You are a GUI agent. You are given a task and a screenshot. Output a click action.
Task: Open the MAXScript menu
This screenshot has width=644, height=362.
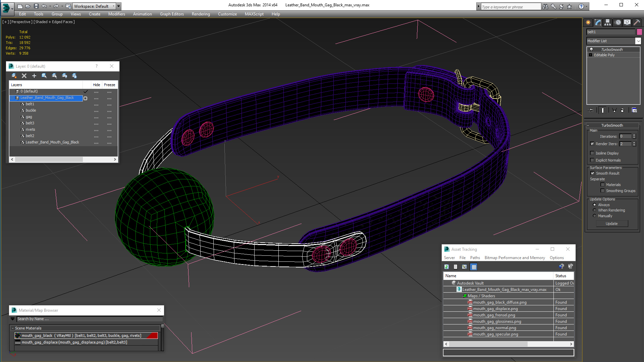click(254, 14)
